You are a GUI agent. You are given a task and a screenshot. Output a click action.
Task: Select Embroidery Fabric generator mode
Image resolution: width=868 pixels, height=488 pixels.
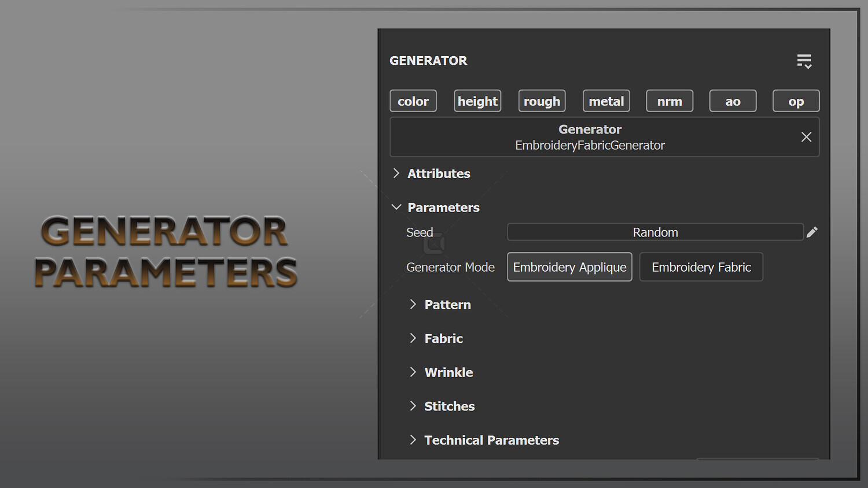point(701,267)
